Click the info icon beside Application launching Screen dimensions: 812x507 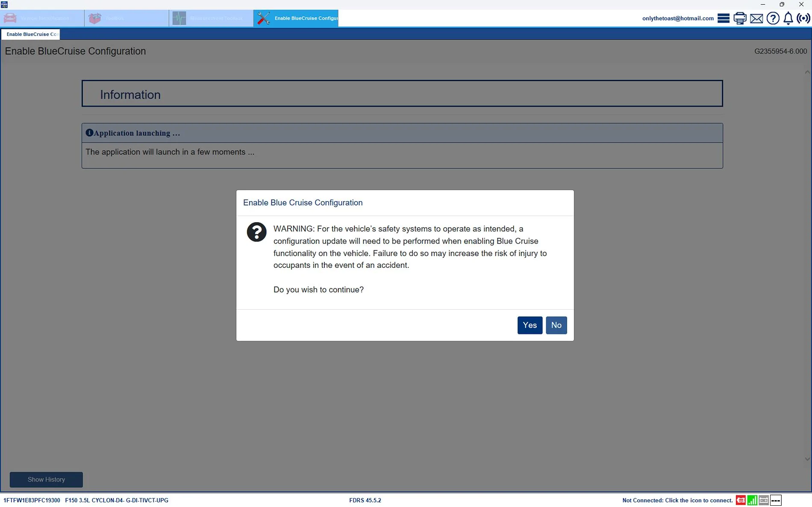click(x=89, y=132)
